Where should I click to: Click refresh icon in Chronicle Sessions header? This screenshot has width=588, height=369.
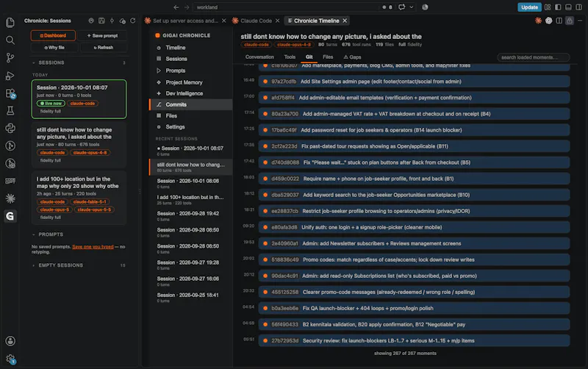tap(133, 21)
